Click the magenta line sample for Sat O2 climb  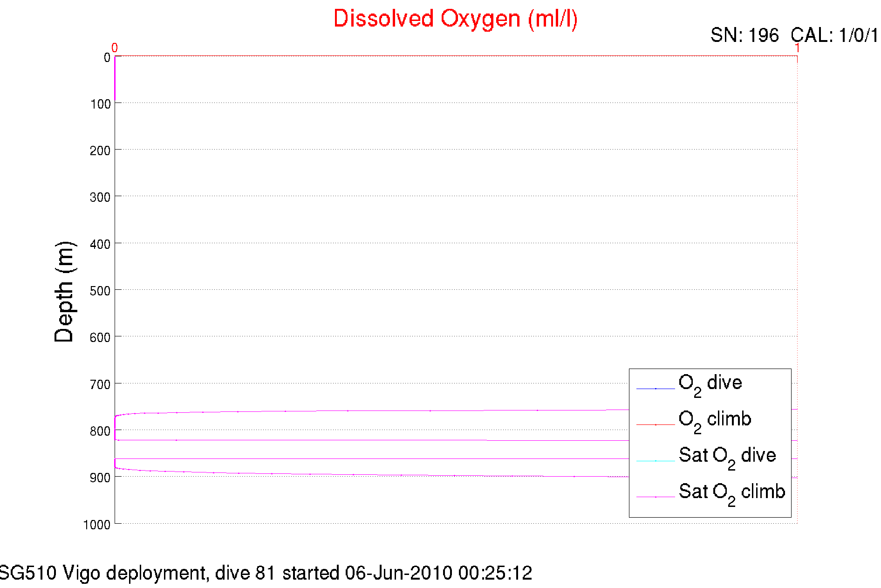(656, 497)
